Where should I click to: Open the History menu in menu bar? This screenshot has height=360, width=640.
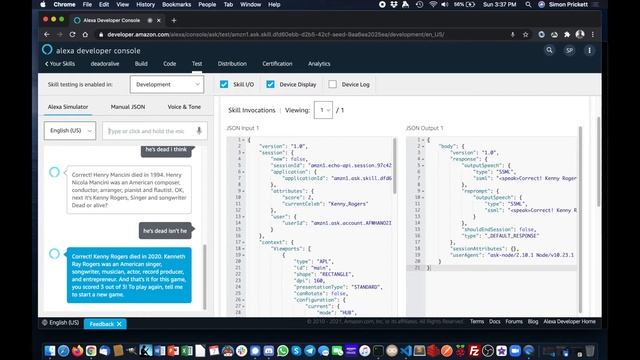[145, 4]
